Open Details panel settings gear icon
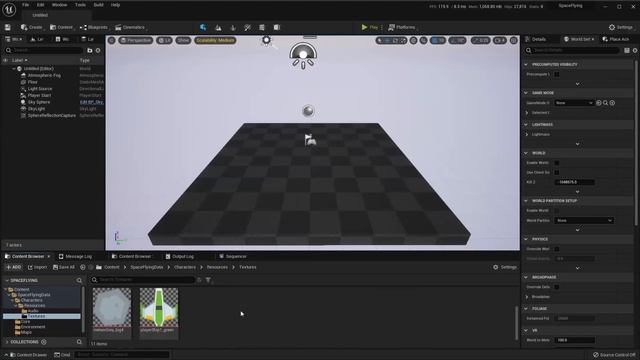This screenshot has width=640, height=360. pyautogui.click(x=635, y=50)
